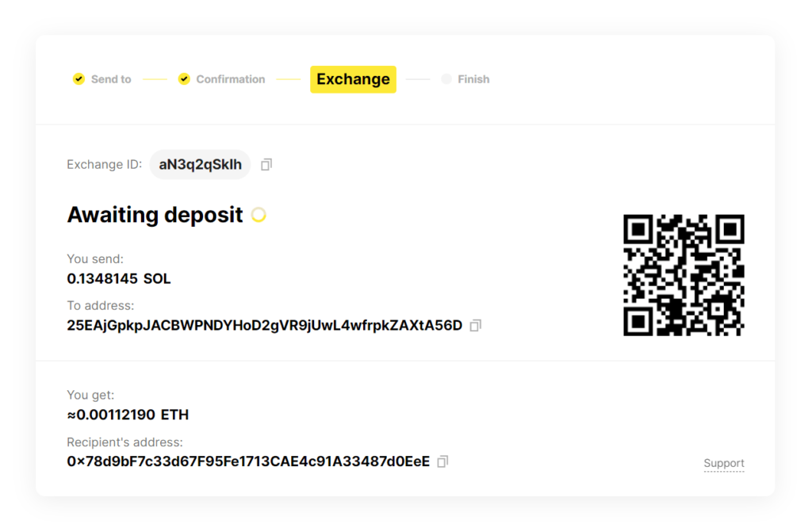The image size is (812, 532).
Task: Select the Finish step label
Action: pos(473,79)
